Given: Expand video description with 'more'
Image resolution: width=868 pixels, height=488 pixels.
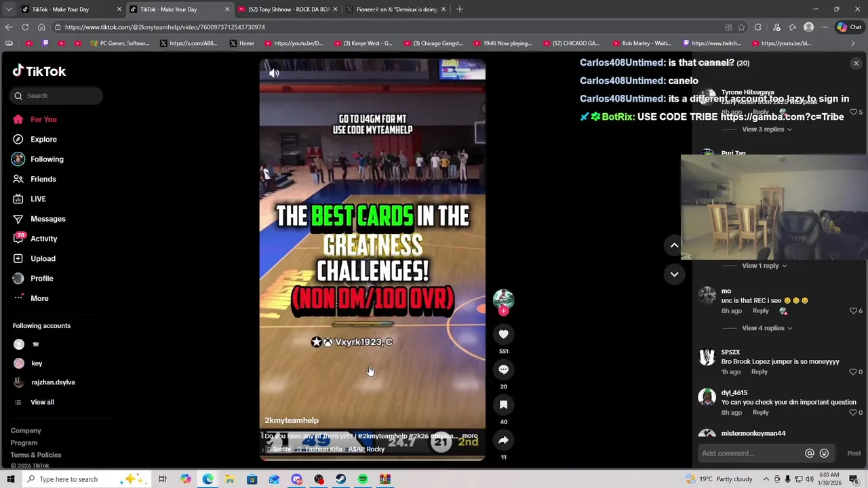Looking at the screenshot, I should (470, 436).
